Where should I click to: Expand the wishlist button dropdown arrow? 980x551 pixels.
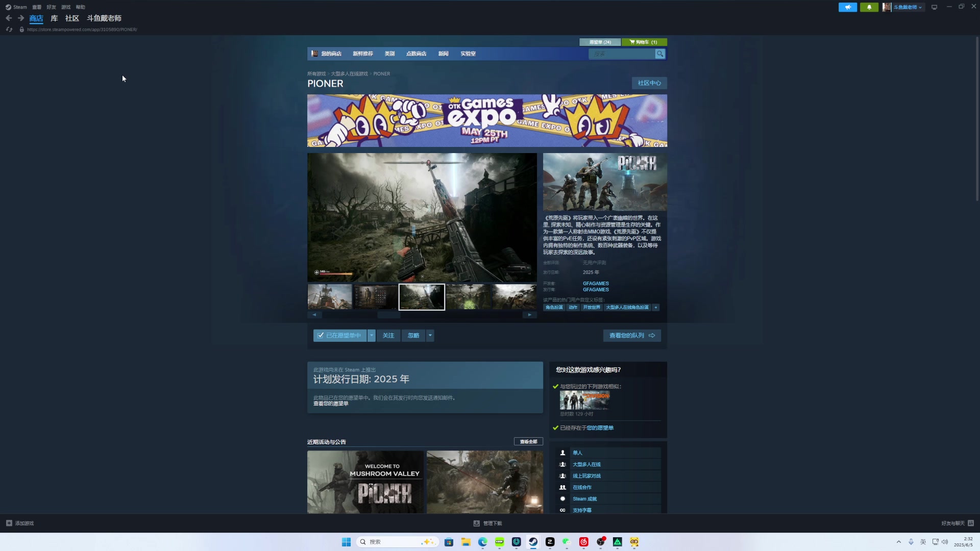372,335
